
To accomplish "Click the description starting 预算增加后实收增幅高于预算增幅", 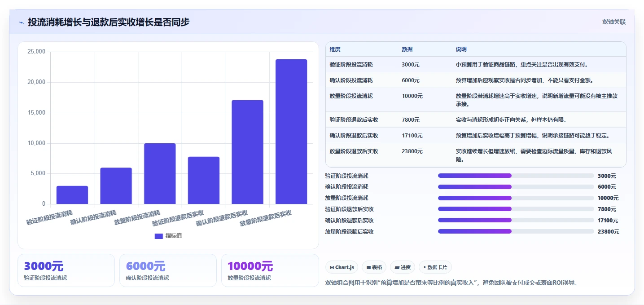I will [532, 136].
